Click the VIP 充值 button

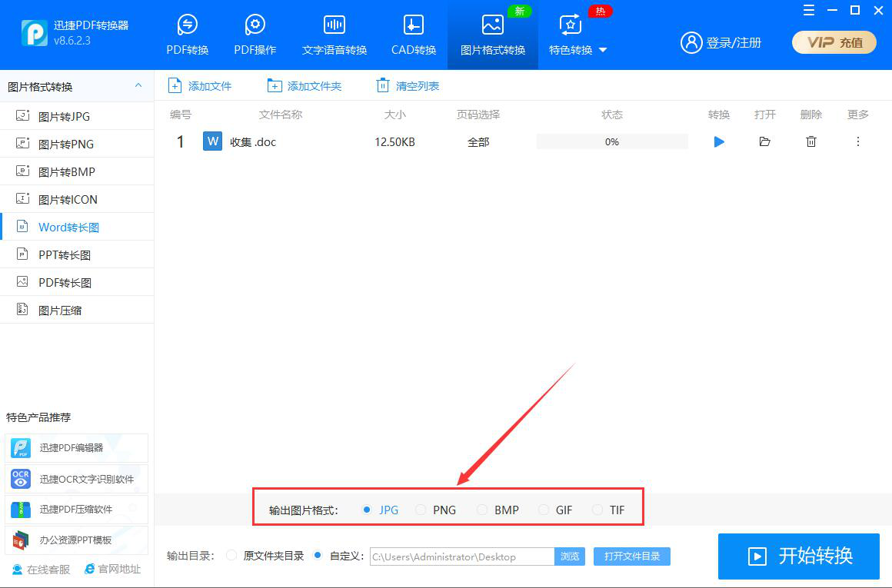(834, 42)
